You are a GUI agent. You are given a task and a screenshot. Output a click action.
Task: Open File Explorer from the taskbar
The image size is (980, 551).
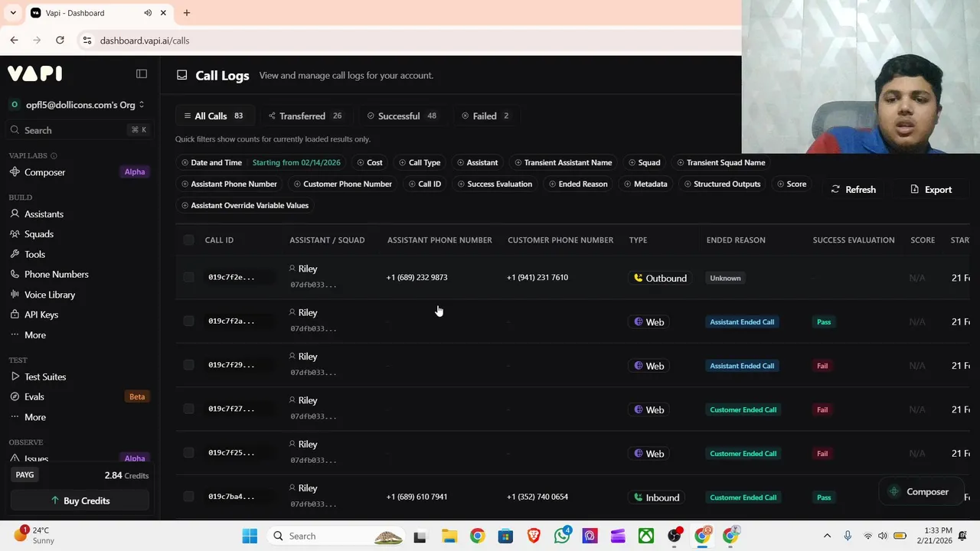pyautogui.click(x=449, y=536)
